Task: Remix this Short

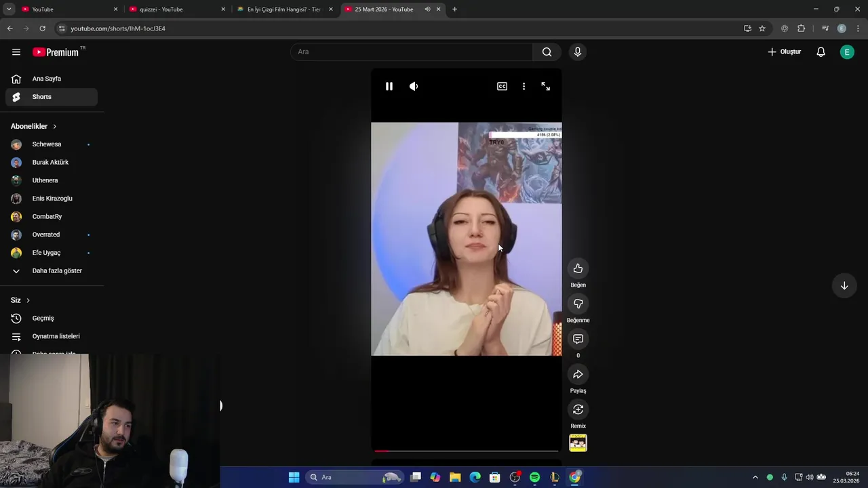Action: click(x=578, y=409)
